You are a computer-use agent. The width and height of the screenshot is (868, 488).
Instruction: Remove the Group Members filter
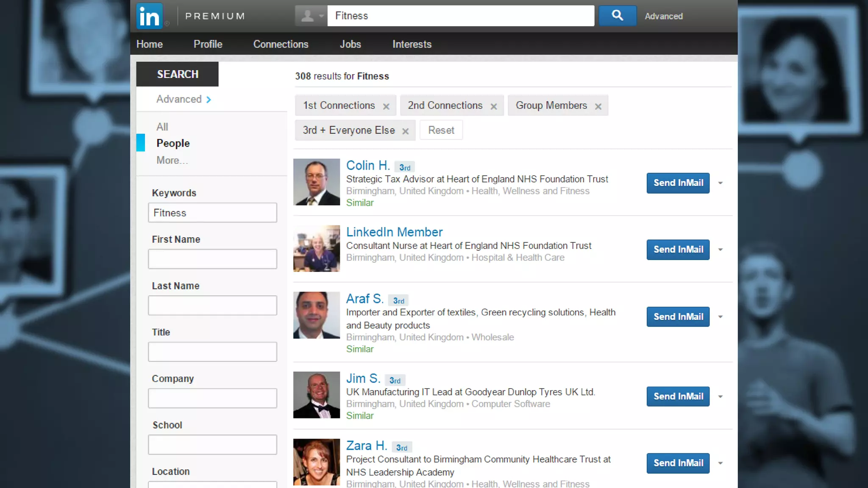point(598,106)
